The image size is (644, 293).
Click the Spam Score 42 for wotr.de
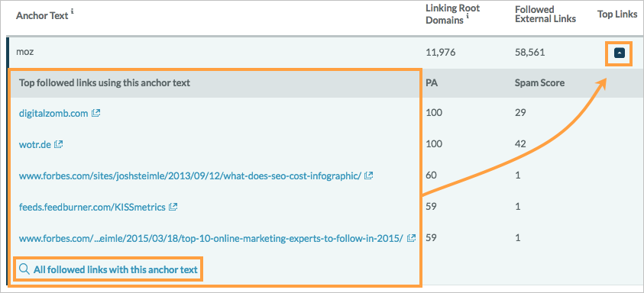click(x=520, y=143)
